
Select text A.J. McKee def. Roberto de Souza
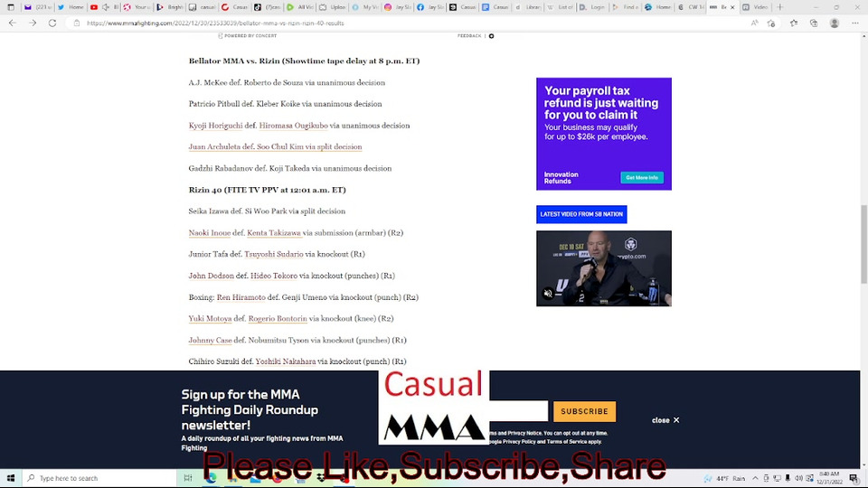point(245,82)
